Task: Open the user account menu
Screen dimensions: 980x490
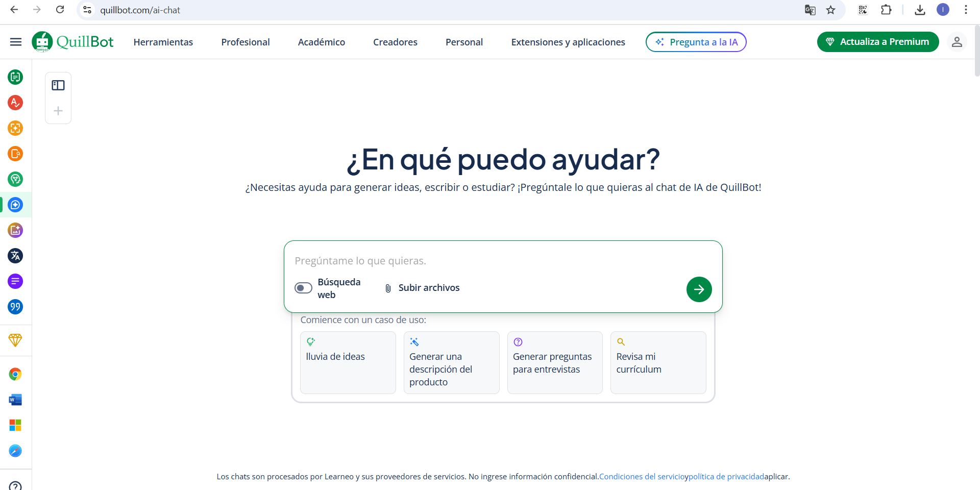Action: point(957,42)
